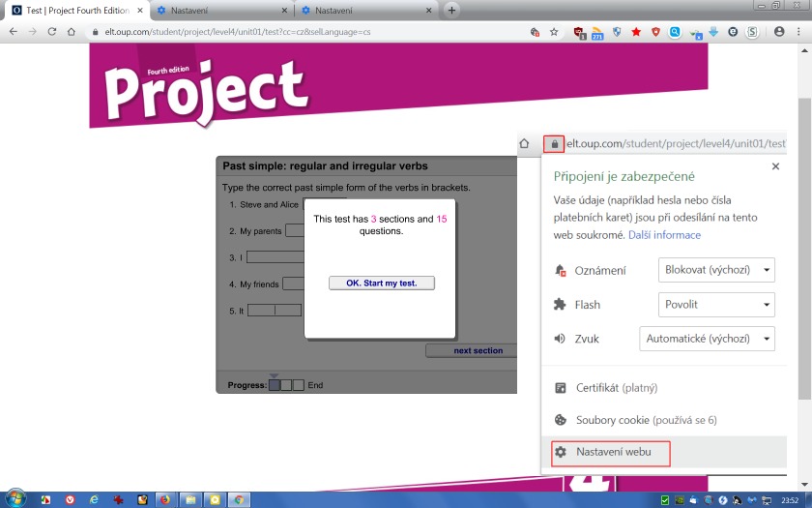Image resolution: width=812 pixels, height=508 pixels.
Task: Open the Chrome user profile icon
Action: click(779, 32)
